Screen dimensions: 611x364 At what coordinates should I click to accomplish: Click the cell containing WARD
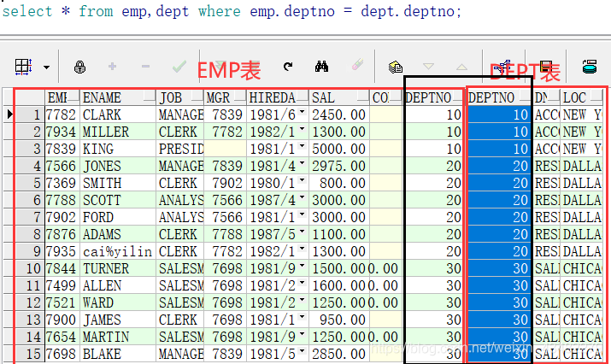[x=118, y=302]
